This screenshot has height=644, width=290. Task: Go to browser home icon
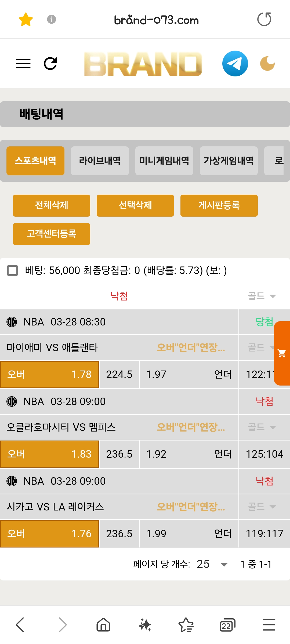click(x=103, y=625)
